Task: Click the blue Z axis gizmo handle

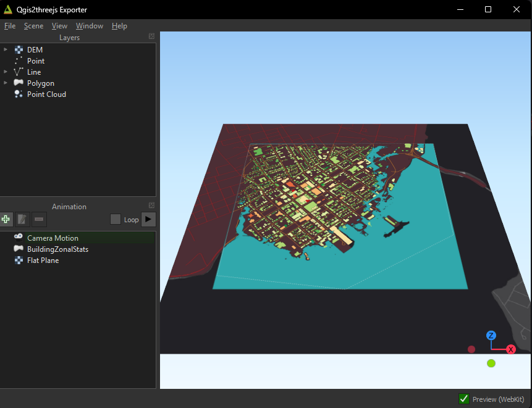Action: click(x=491, y=336)
